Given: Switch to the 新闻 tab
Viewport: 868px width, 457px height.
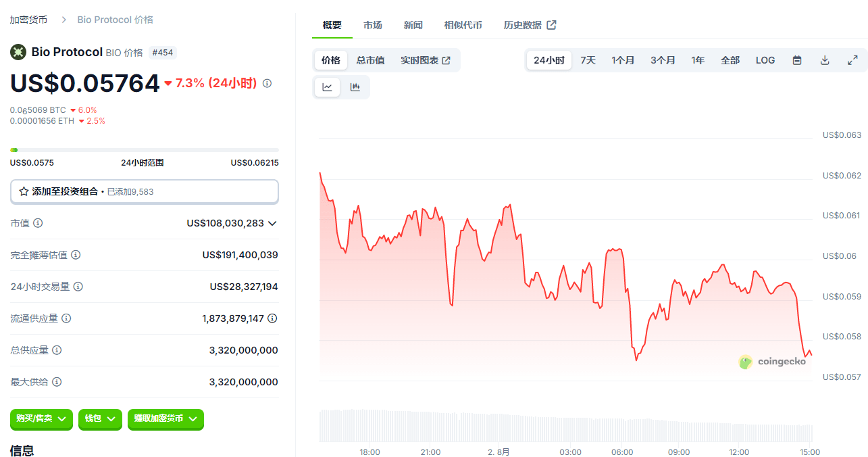Looking at the screenshot, I should 413,25.
